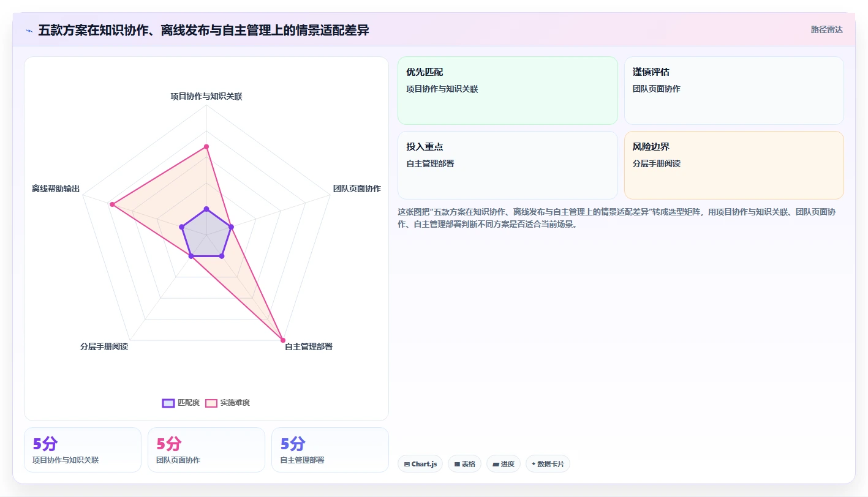Click 匹配度 point on 离线帮助输出 axis
Screen dimensions: 868x497
click(x=182, y=227)
